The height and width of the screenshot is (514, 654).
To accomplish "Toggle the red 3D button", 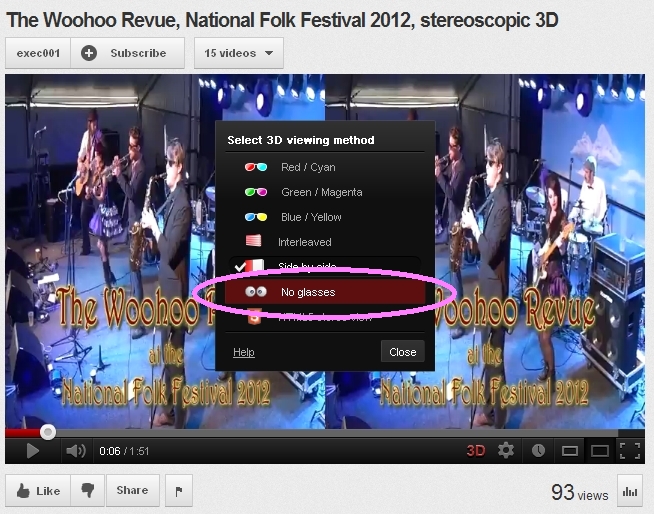I will pos(476,451).
